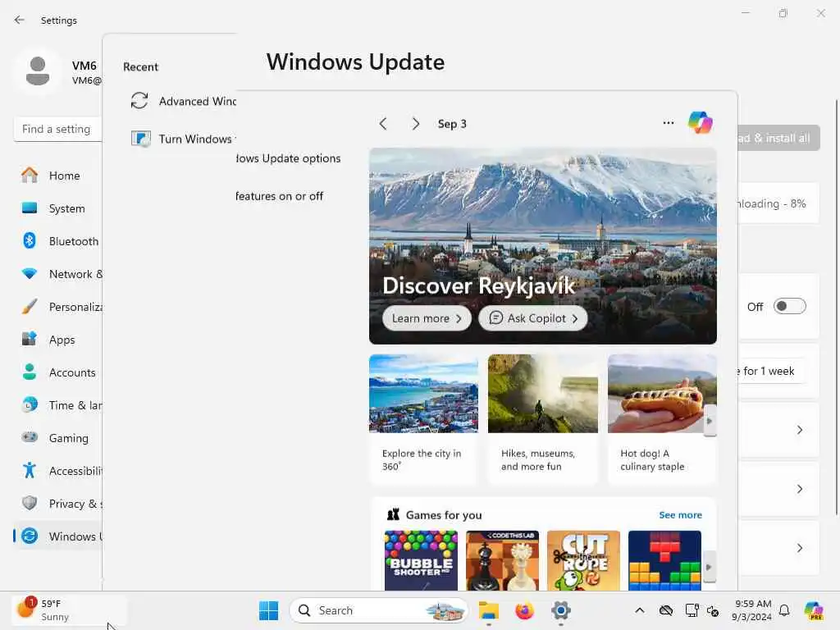Launch the Bubble Shooter game tile
Screen dimensions: 840x630
point(421,560)
